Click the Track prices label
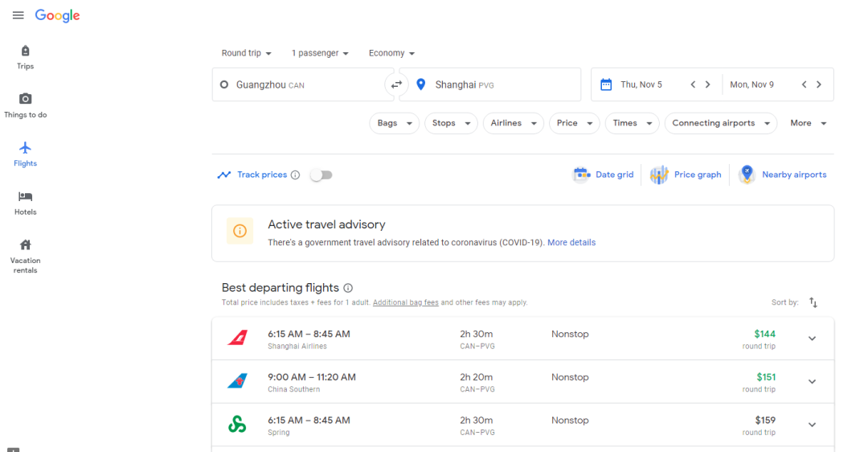 (x=262, y=175)
